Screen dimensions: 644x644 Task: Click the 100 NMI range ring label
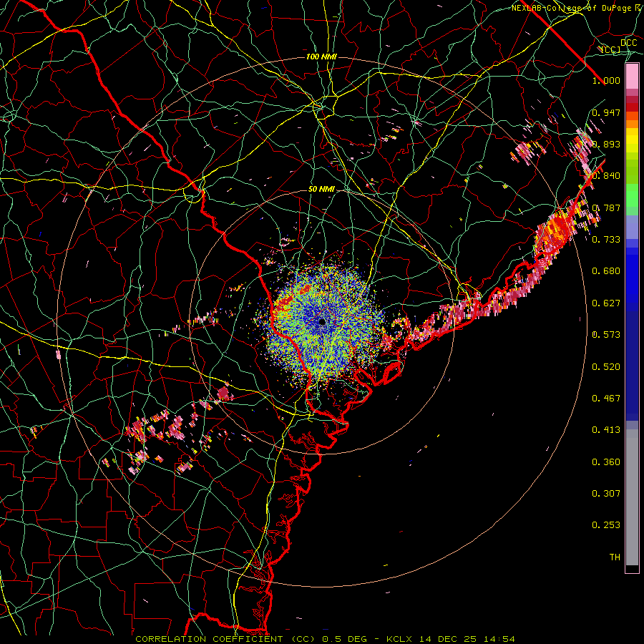tap(321, 57)
